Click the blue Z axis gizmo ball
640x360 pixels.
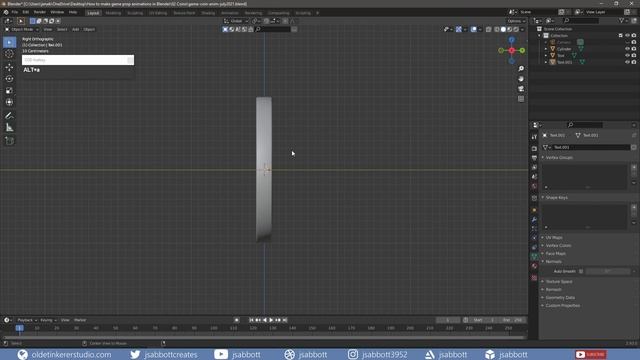pos(511,40)
